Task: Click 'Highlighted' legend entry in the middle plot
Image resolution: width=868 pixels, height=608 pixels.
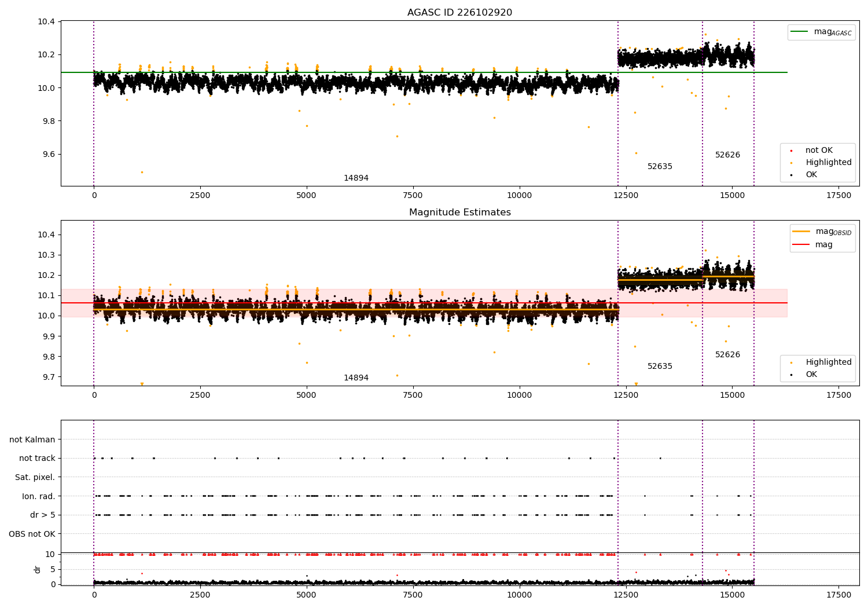Action: [x=829, y=362]
